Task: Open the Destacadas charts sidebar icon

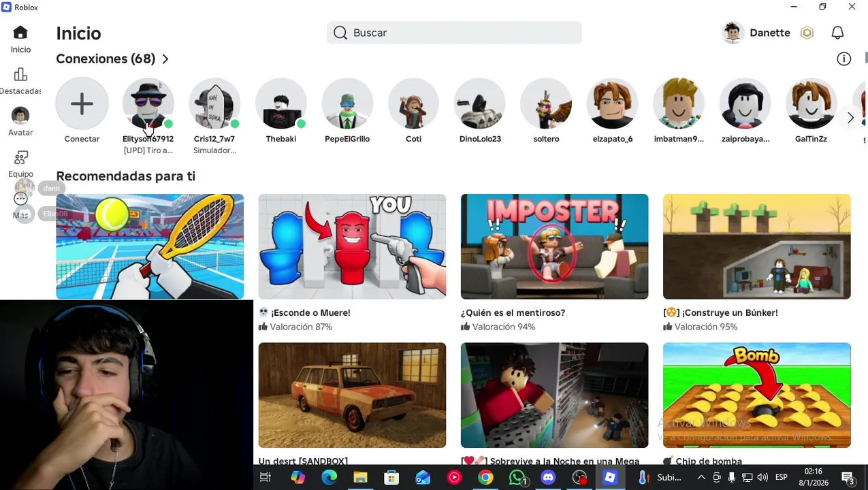Action: [x=20, y=74]
